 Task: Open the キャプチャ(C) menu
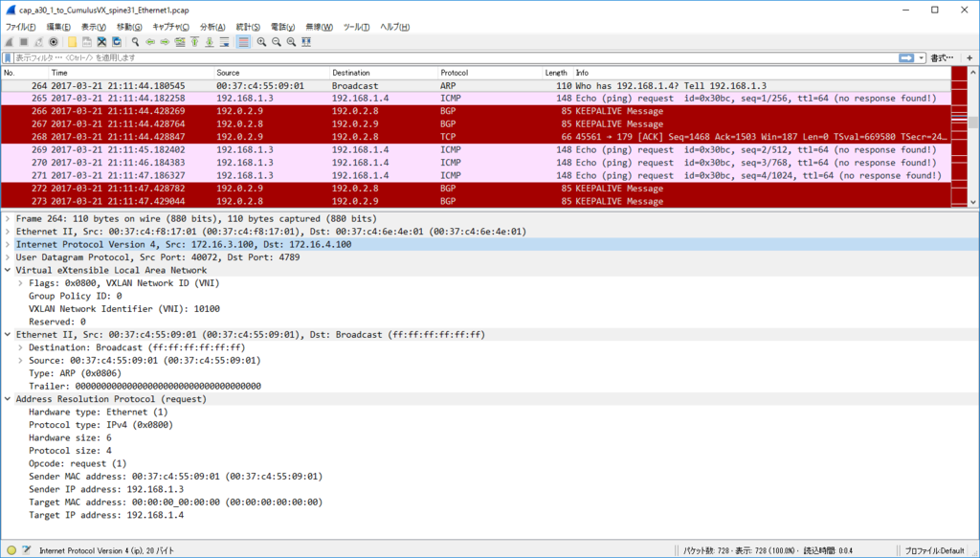point(170,27)
